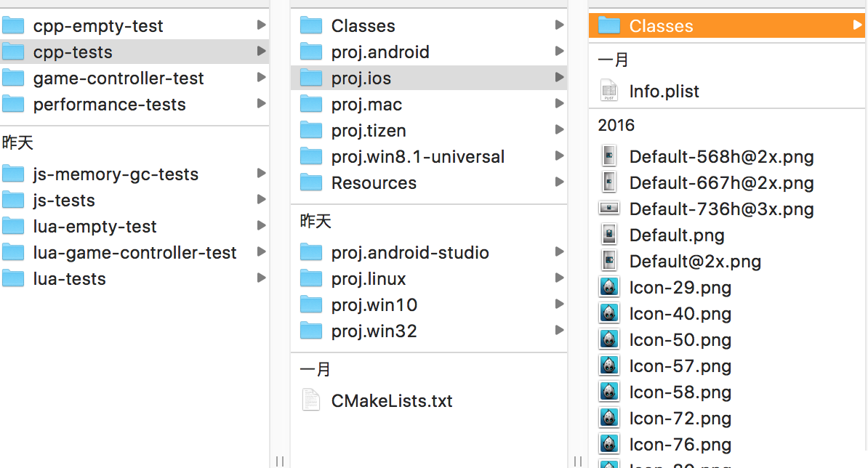Viewport: 868px width, 468px height.
Task: Select the Icon-29.png thumbnail icon
Action: point(608,287)
